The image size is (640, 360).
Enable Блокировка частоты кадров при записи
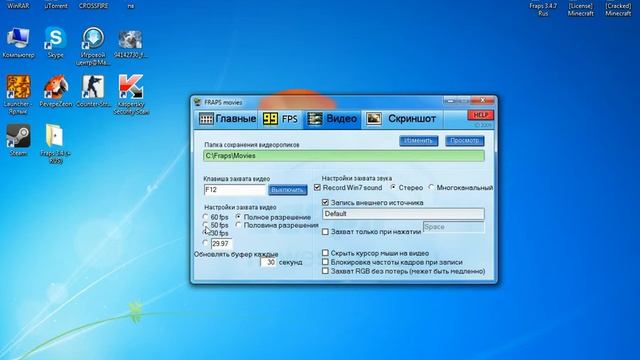pos(325,262)
